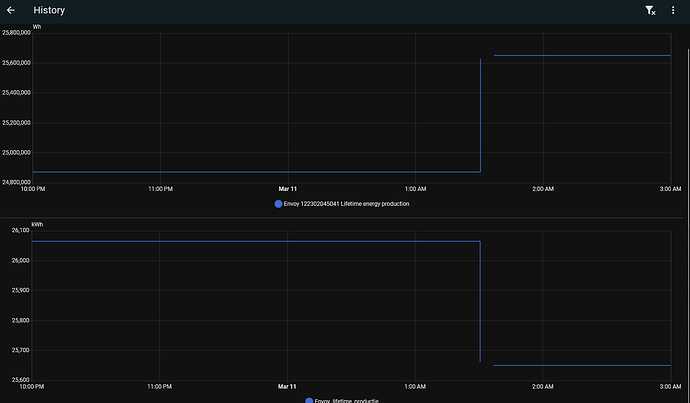Click 10:00 PM label under bottom chart

[x=32, y=387]
